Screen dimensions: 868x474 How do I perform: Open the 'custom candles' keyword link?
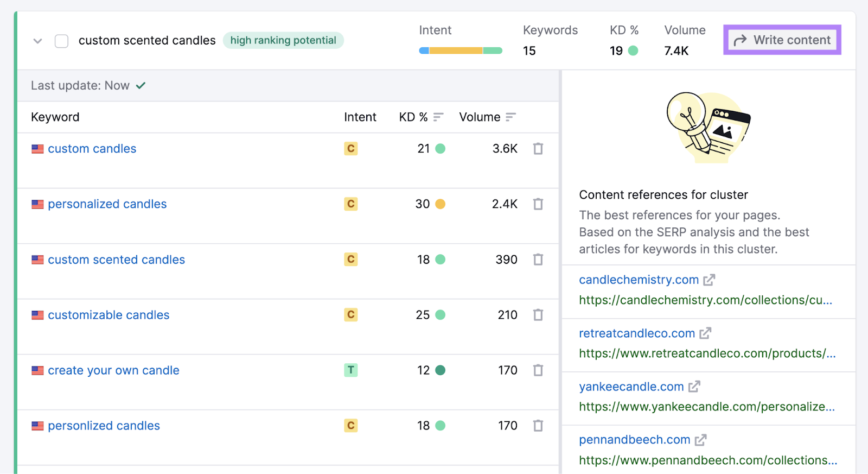[92, 149]
